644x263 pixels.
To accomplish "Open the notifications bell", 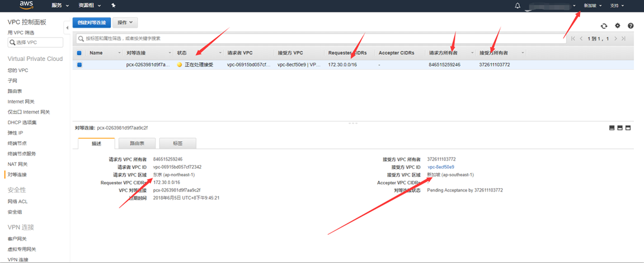I will [x=517, y=6].
